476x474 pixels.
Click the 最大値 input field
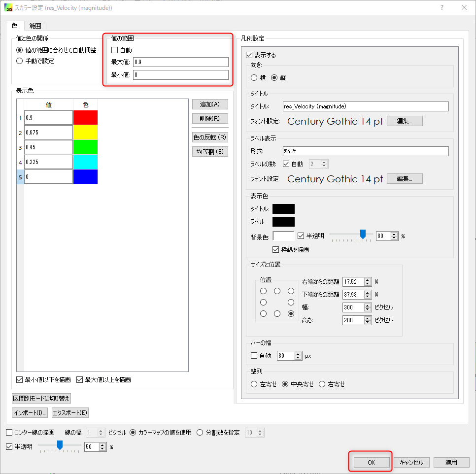pyautogui.click(x=181, y=62)
